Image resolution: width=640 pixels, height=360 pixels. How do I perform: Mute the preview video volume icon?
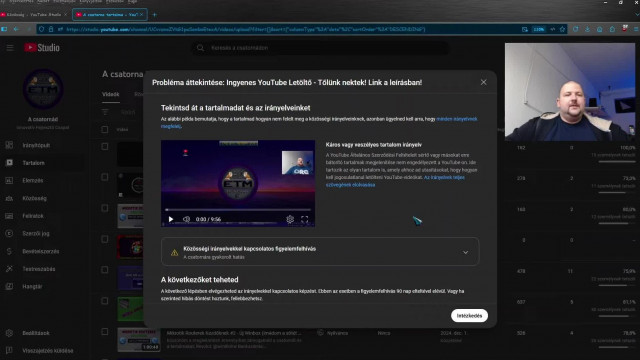[186, 219]
